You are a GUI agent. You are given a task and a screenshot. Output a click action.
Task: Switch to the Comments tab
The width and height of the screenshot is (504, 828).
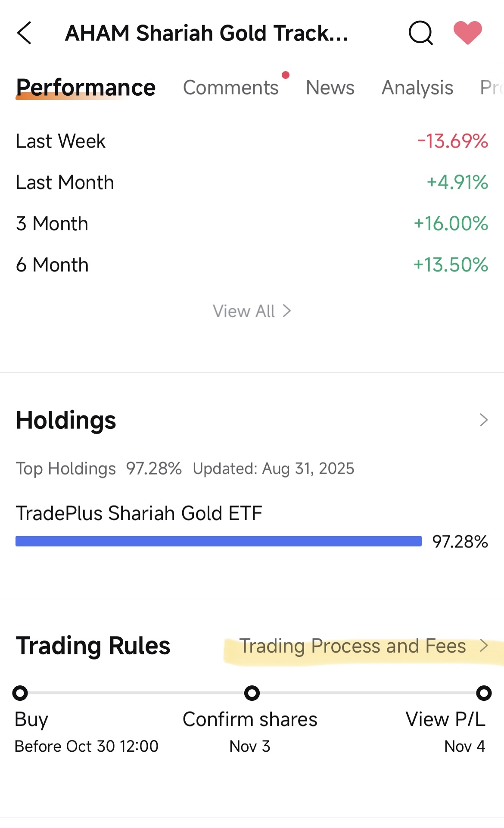click(231, 87)
